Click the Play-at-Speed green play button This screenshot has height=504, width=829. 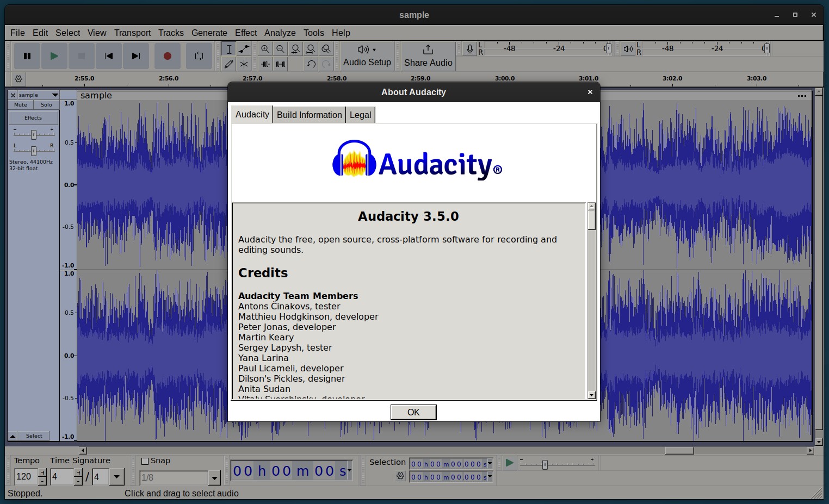point(509,463)
